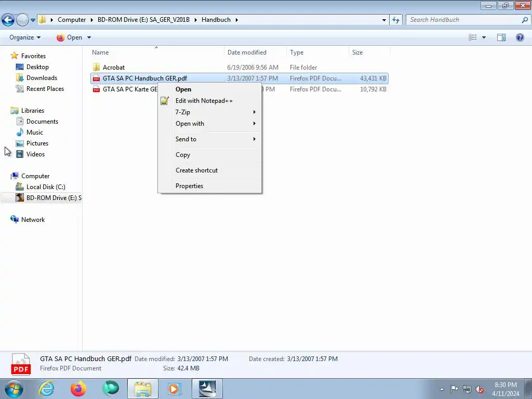Click the Change your view icon
The image size is (532, 399).
pos(472,37)
